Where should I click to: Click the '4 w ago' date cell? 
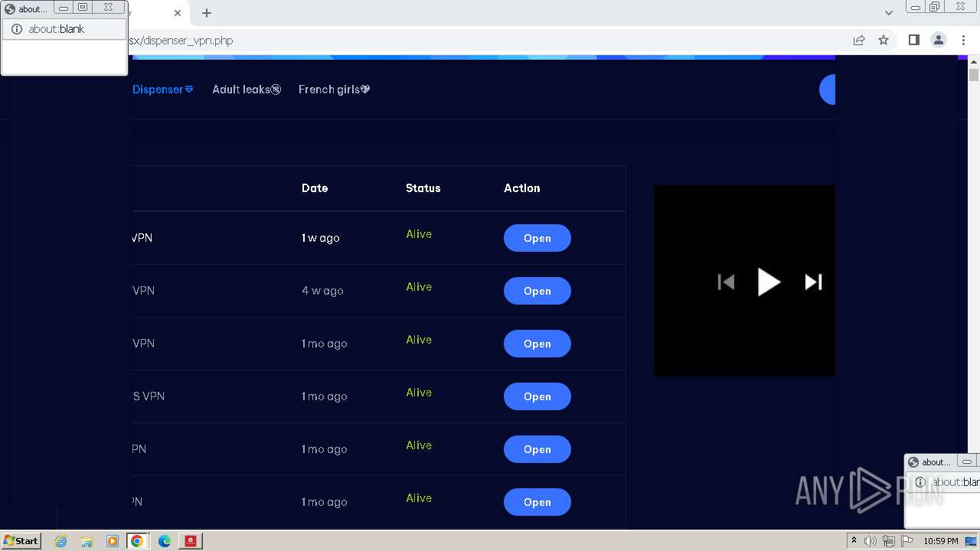point(322,291)
